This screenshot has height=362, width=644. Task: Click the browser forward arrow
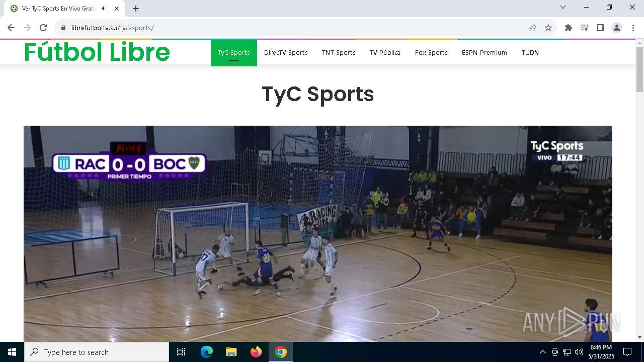click(x=27, y=28)
